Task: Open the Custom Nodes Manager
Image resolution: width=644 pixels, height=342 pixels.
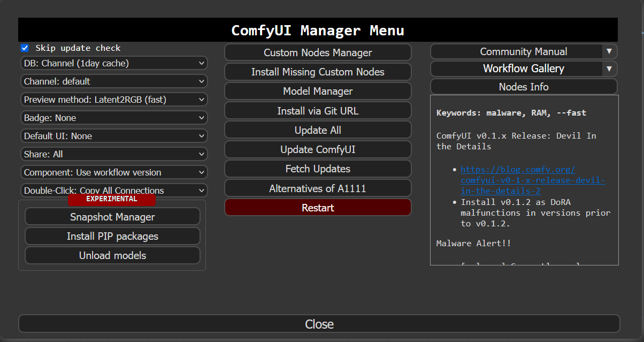Action: tap(318, 52)
